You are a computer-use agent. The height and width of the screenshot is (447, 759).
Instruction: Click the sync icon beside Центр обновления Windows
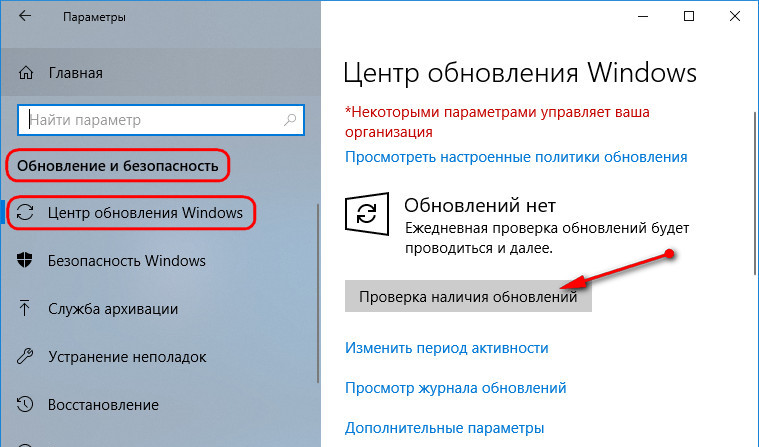(x=25, y=212)
